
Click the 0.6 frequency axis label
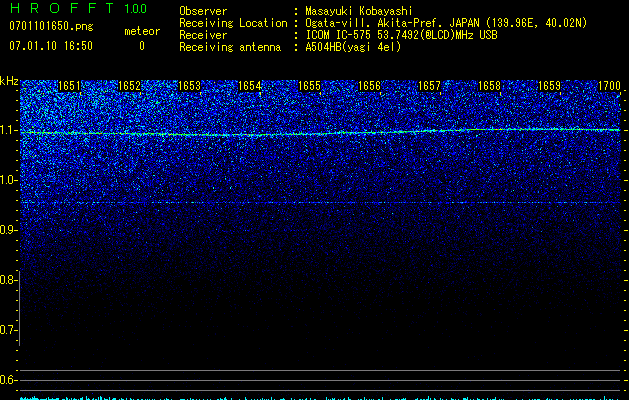(x=8, y=380)
